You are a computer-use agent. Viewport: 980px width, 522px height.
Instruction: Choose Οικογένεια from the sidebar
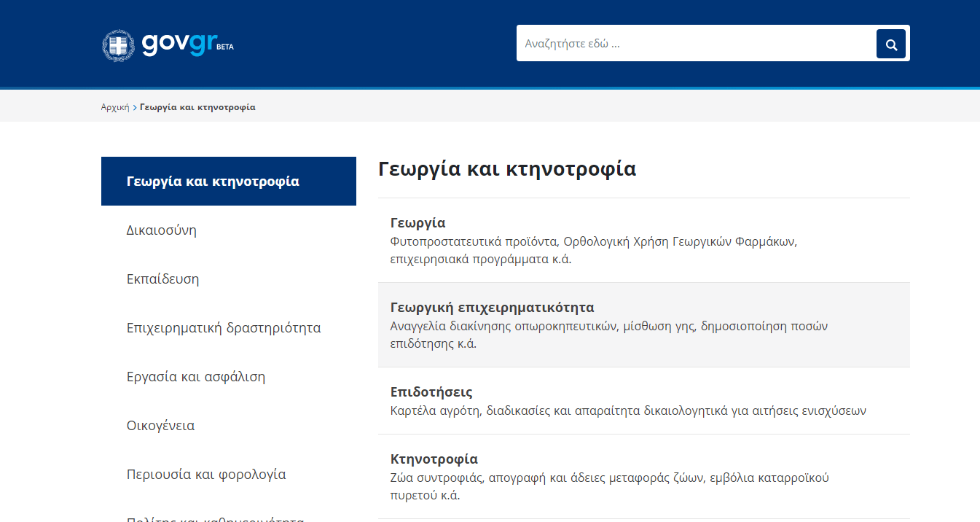pyautogui.click(x=161, y=426)
